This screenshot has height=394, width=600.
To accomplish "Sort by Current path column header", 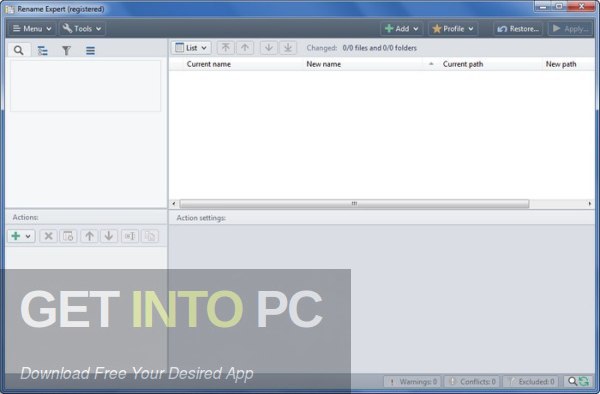I will point(463,64).
